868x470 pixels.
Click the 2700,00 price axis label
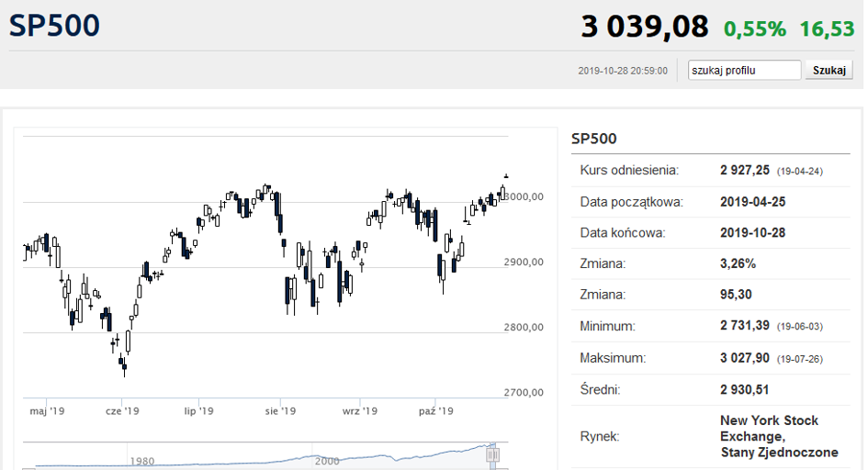coord(524,393)
